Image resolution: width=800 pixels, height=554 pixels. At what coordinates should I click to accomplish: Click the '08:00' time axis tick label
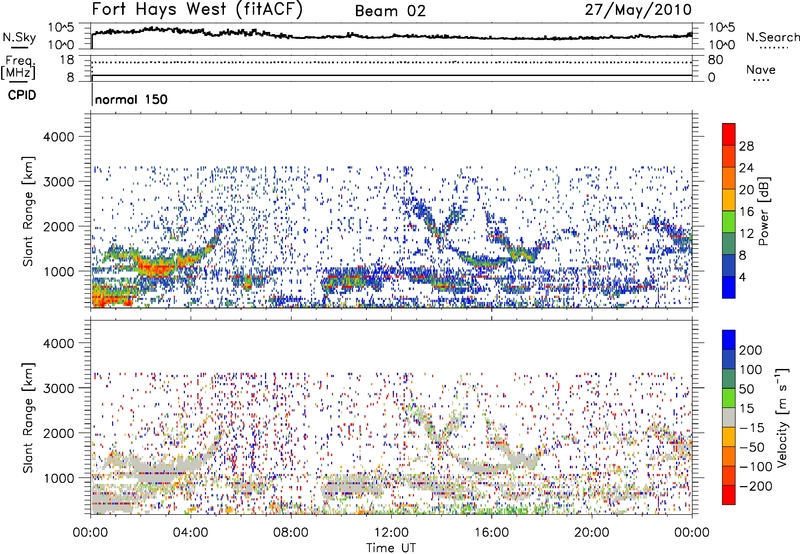tap(291, 533)
